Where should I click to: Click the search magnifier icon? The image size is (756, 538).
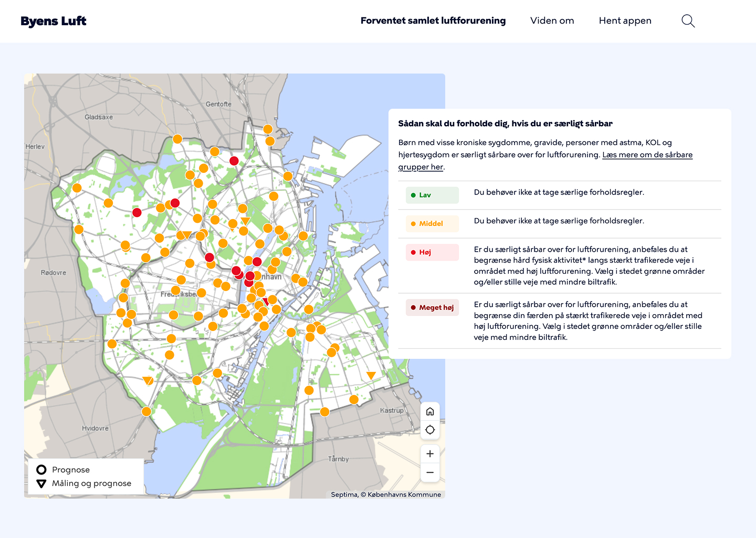click(688, 21)
